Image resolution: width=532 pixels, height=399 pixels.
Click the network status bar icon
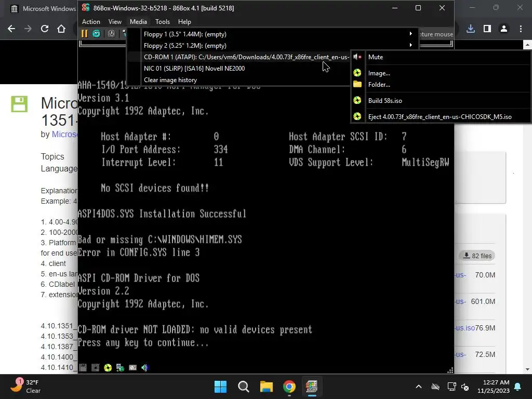click(x=120, y=368)
